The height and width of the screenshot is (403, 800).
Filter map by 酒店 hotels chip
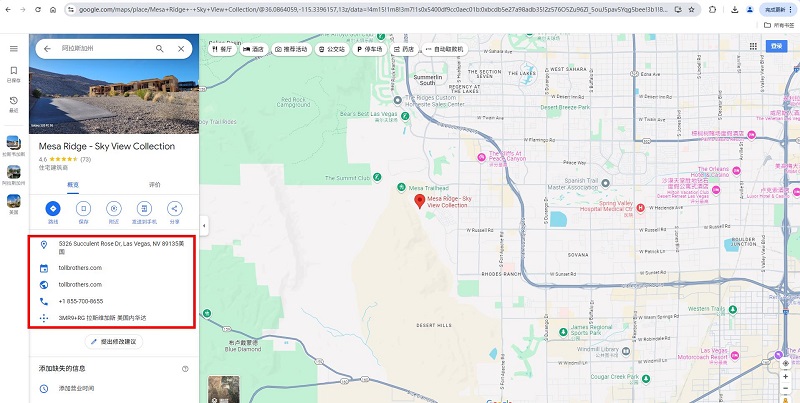tap(253, 49)
